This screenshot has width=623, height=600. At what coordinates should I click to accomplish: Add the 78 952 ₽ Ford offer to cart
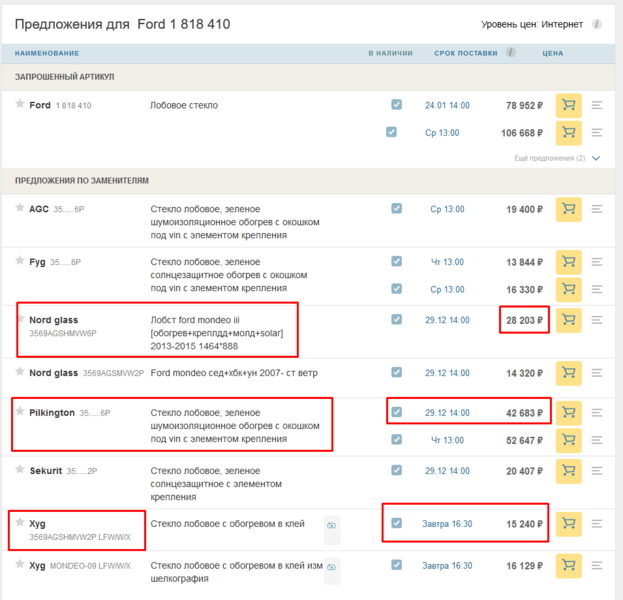(568, 105)
